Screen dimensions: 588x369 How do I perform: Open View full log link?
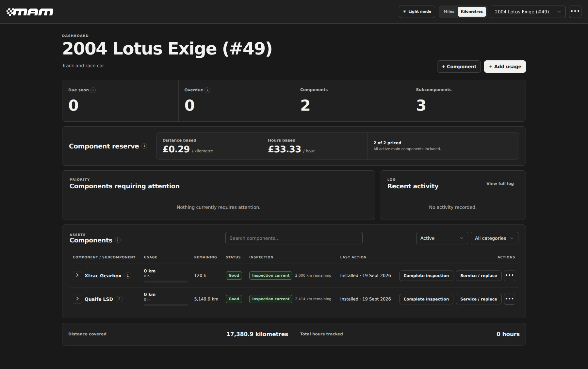(x=500, y=184)
